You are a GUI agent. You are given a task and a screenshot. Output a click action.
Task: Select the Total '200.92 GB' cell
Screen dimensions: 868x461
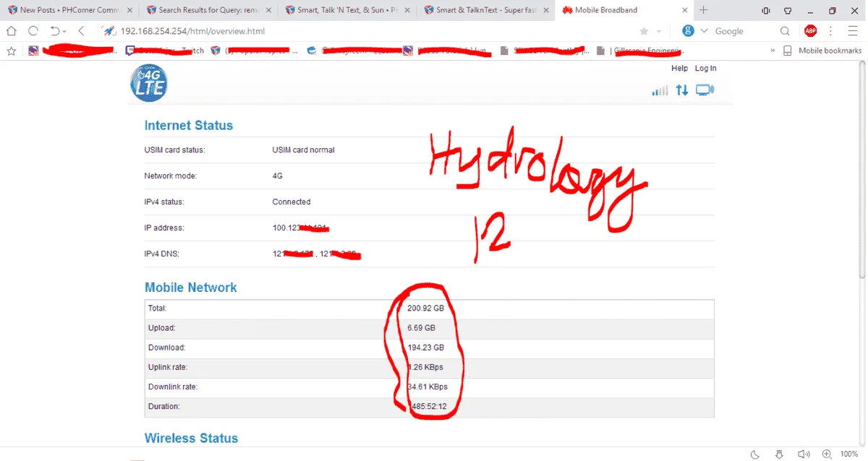point(426,309)
